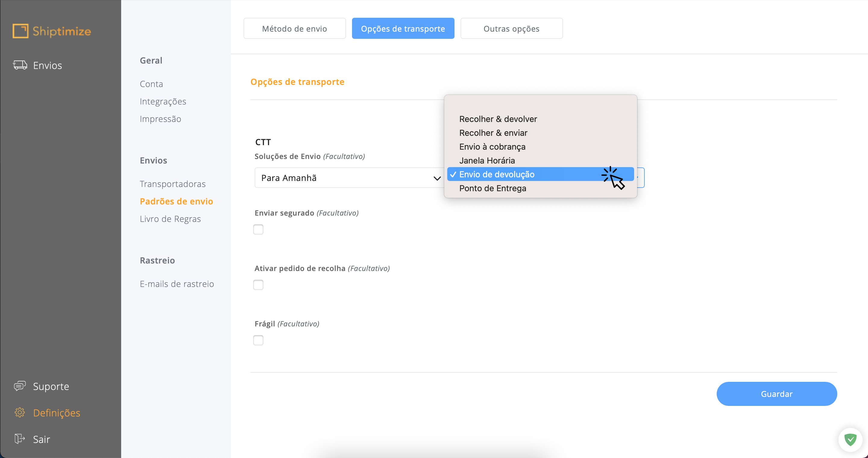Viewport: 868px width, 458px height.
Task: Click the CTT carrier heading
Action: 263,142
